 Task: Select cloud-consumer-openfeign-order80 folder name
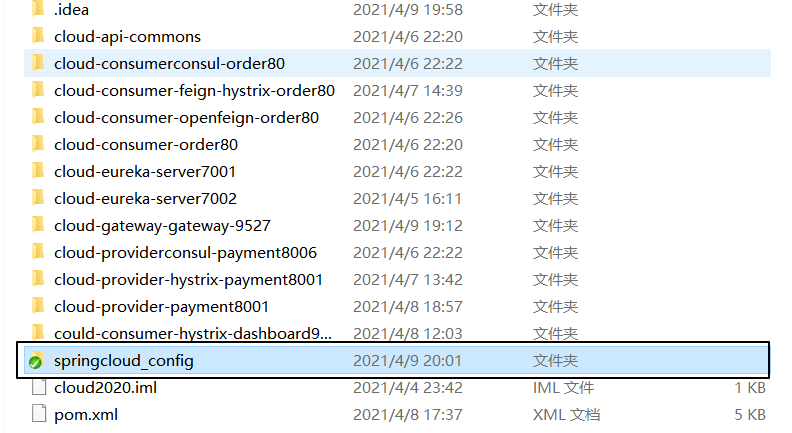pos(186,118)
